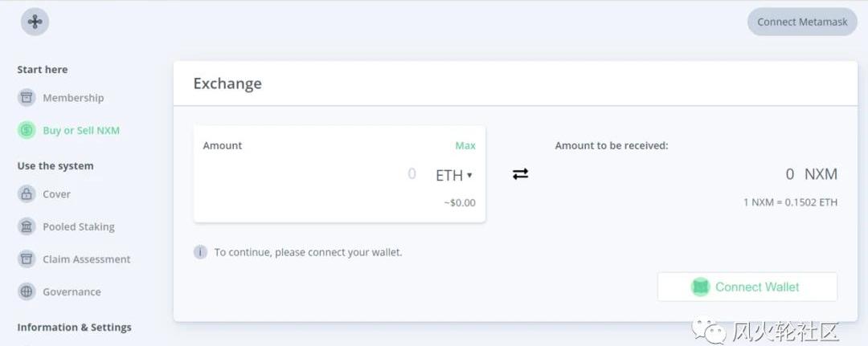Go to Pooled Staking page
The width and height of the screenshot is (868, 346).
79,226
